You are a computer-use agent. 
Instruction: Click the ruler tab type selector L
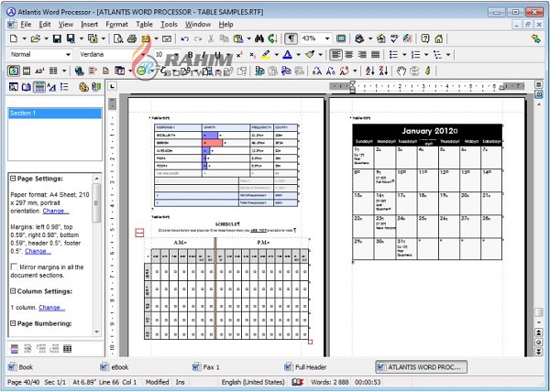(112, 86)
